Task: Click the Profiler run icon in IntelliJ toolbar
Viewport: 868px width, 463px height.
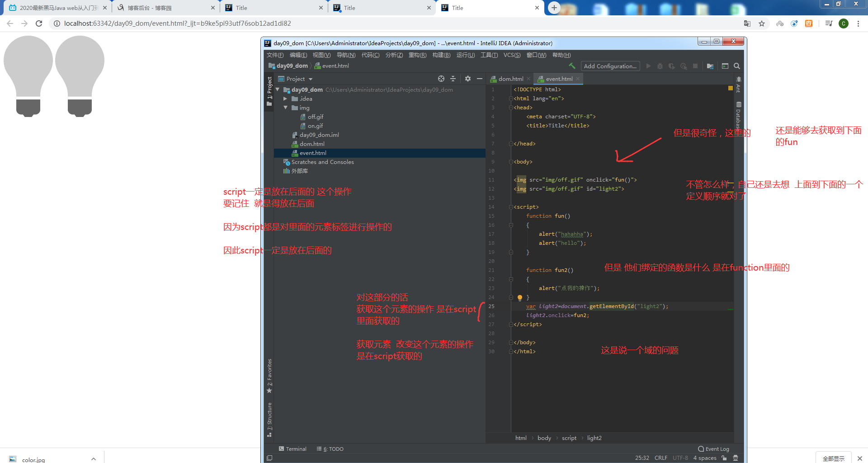Action: tap(684, 66)
